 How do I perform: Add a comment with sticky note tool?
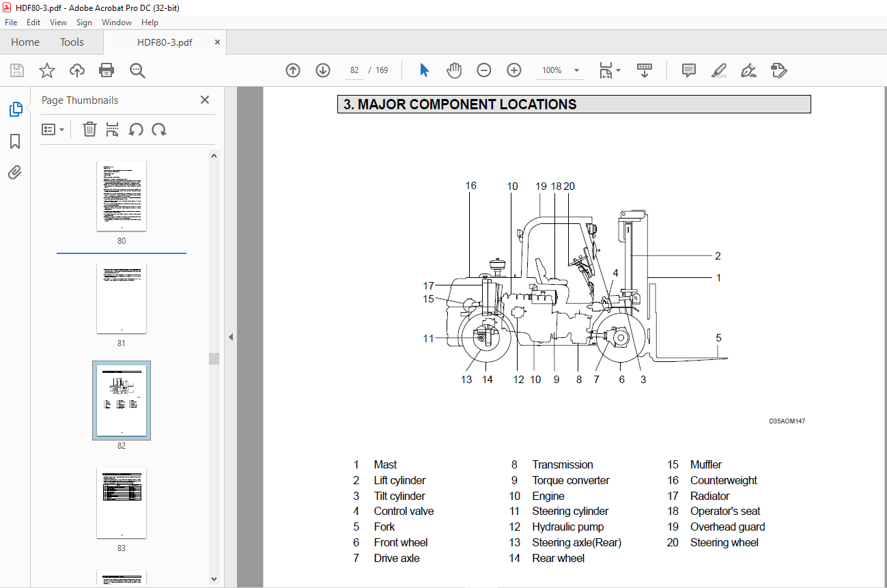[x=689, y=70]
